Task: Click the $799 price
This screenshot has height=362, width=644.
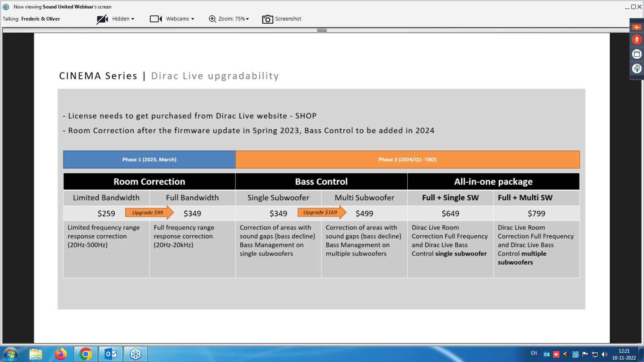Action: [537, 214]
